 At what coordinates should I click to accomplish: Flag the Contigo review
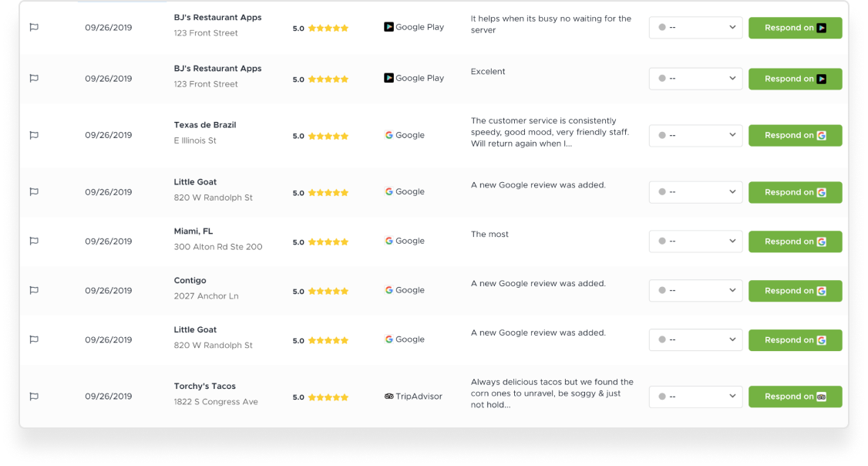[x=34, y=290]
